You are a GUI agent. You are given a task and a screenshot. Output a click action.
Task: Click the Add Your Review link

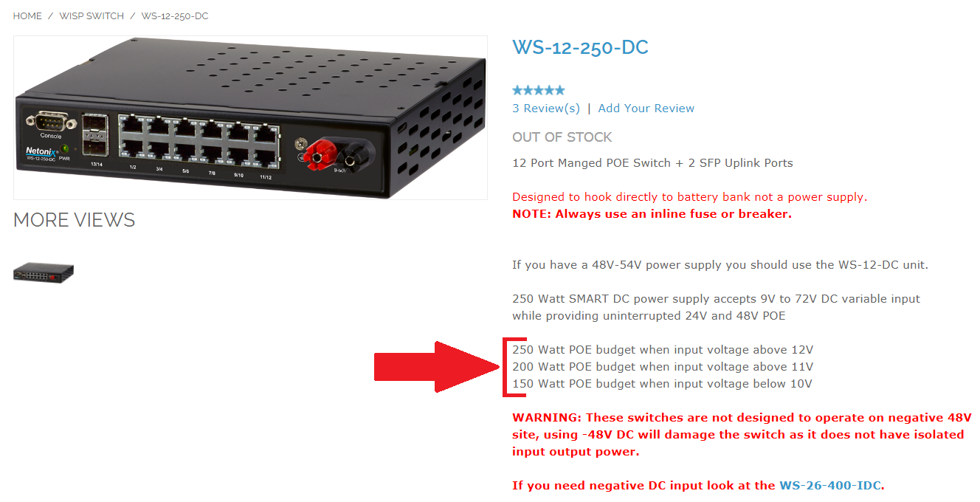(646, 109)
